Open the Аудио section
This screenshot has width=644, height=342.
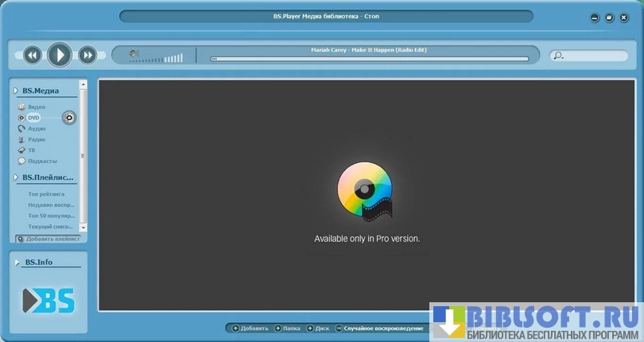click(37, 128)
